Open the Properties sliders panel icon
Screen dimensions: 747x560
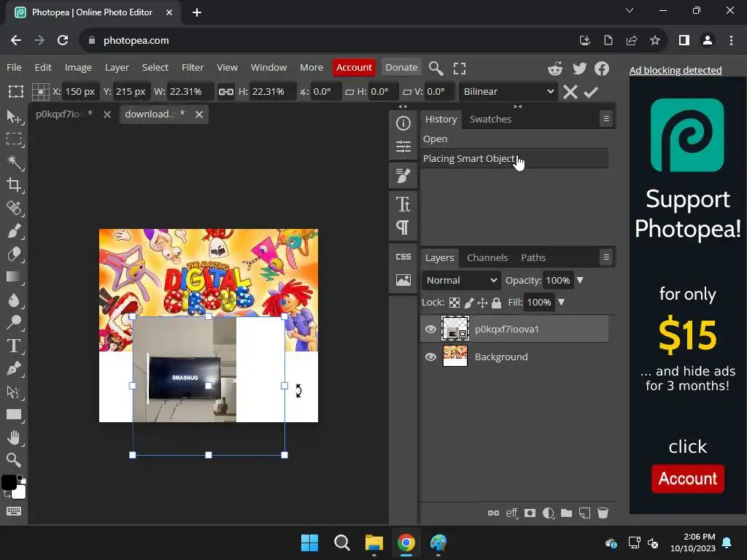[403, 146]
